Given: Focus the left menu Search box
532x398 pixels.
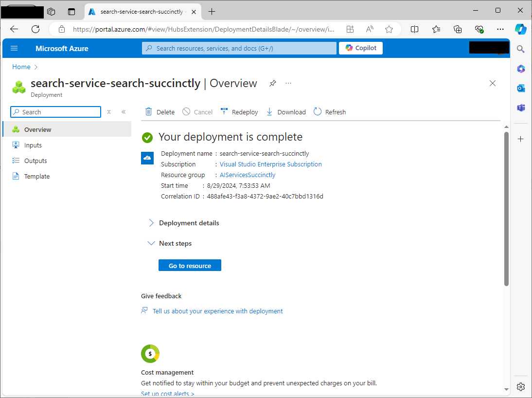Looking at the screenshot, I should coord(55,112).
